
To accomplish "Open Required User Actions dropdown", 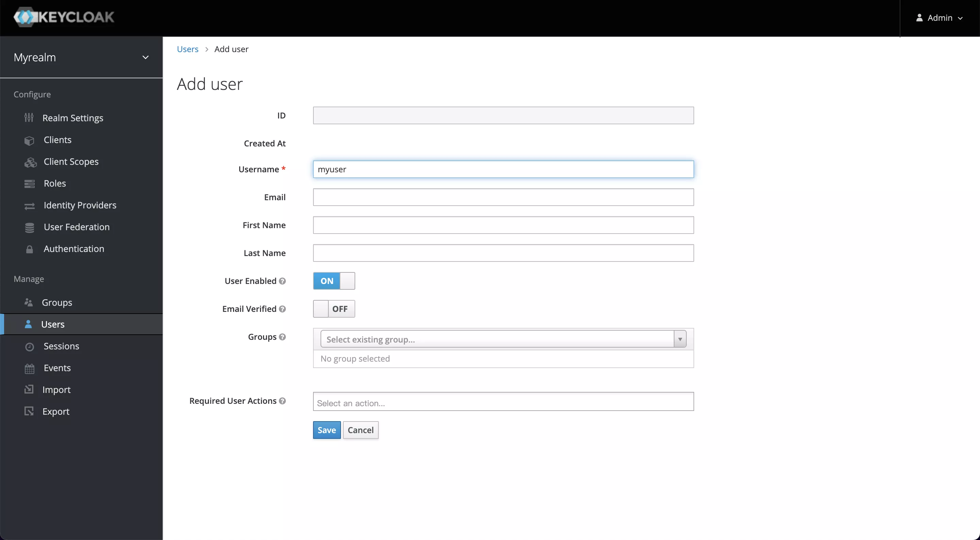I will coord(503,402).
